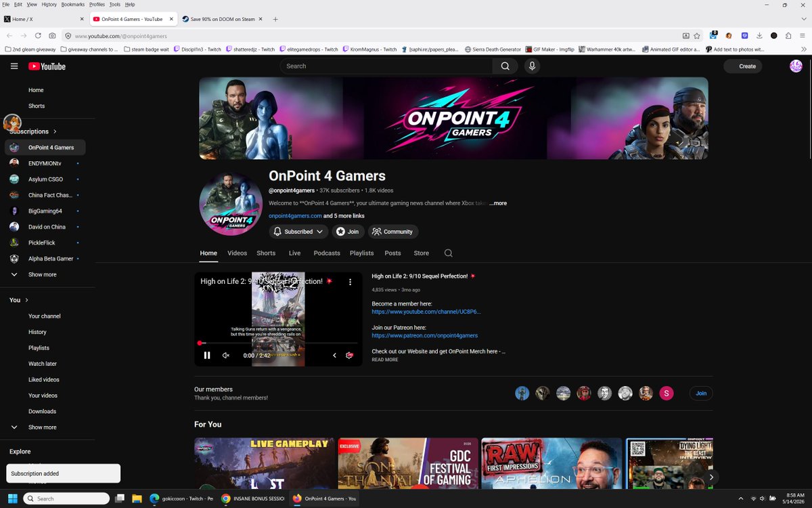Open the Firefox Bookmarks menu
This screenshot has height=508, width=812.
(73, 4)
